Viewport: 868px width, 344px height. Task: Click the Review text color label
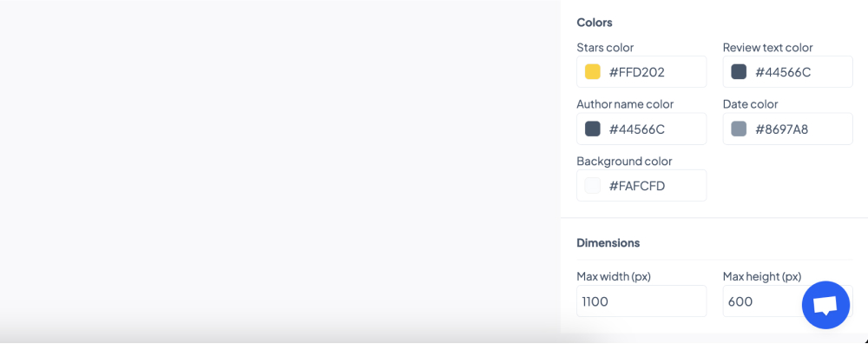768,48
